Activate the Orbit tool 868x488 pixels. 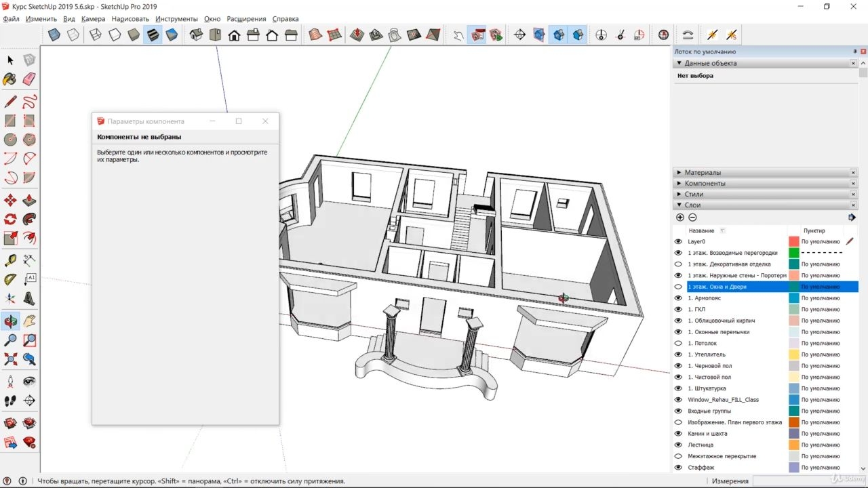[10, 321]
